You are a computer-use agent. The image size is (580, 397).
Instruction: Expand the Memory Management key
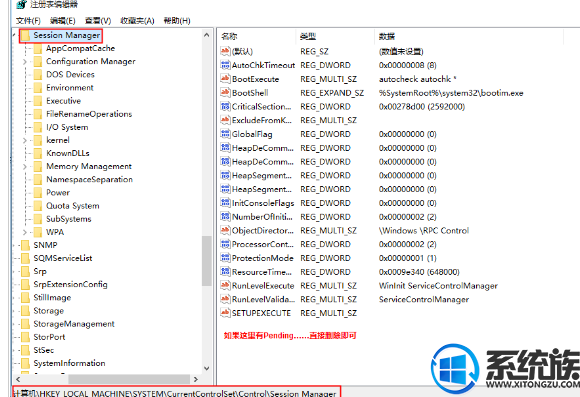(25, 167)
